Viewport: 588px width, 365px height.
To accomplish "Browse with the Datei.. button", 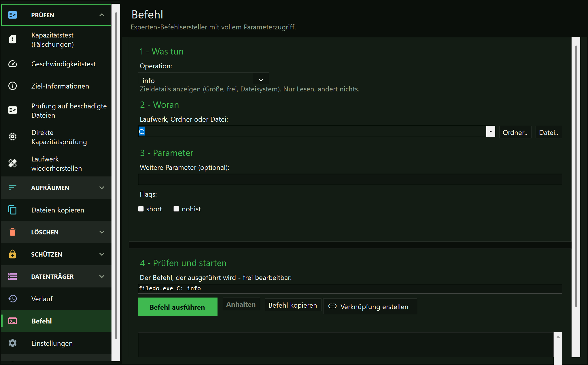I will coord(549,132).
